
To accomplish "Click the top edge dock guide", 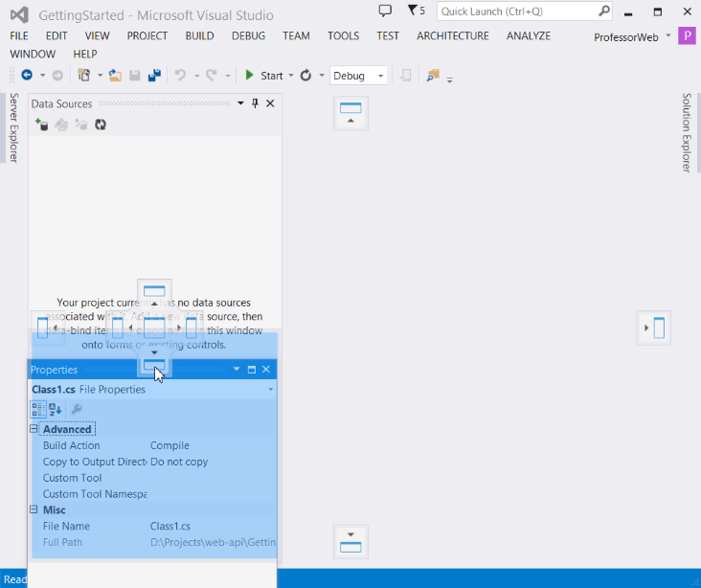I will click(350, 113).
